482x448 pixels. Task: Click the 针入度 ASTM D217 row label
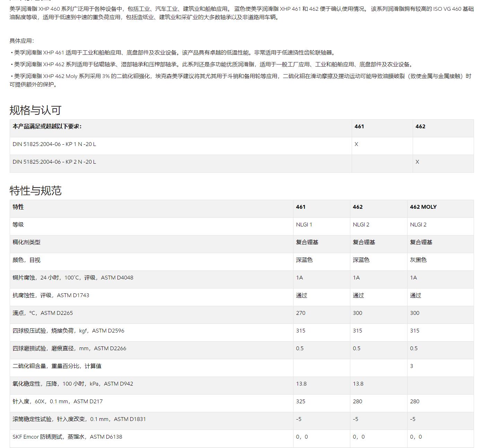point(58,402)
